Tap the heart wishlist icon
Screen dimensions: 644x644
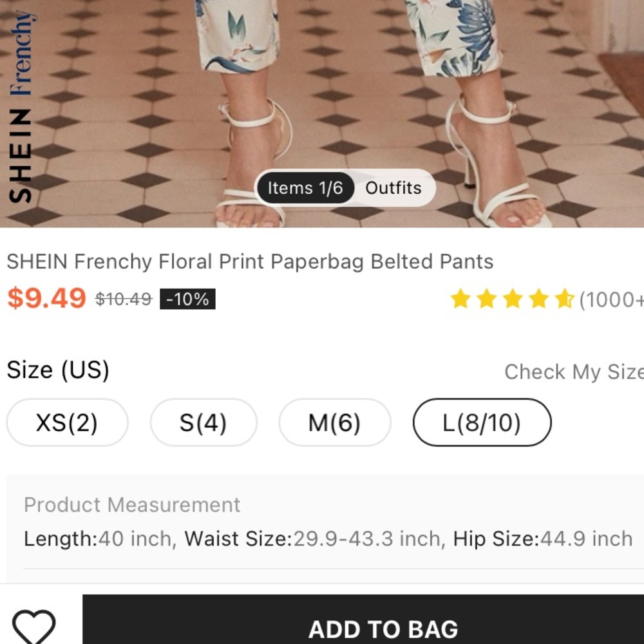33,627
